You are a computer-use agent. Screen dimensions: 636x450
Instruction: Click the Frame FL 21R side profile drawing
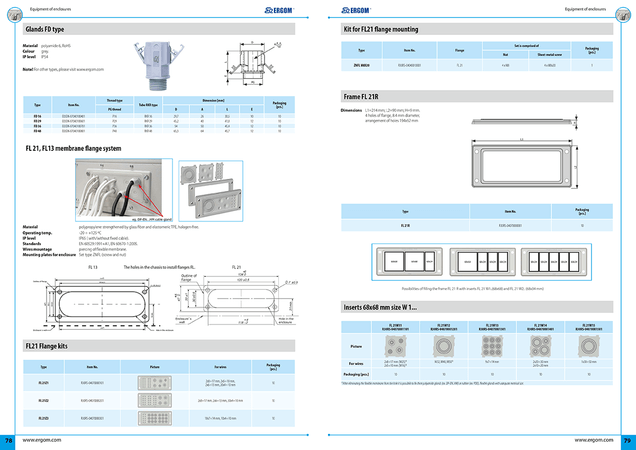click(523, 121)
